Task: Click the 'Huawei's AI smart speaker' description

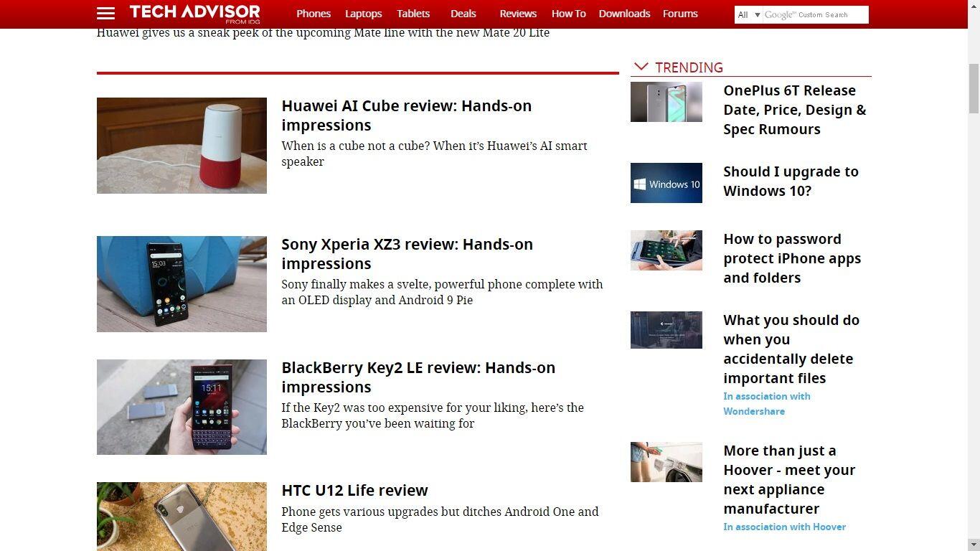Action: tap(434, 154)
